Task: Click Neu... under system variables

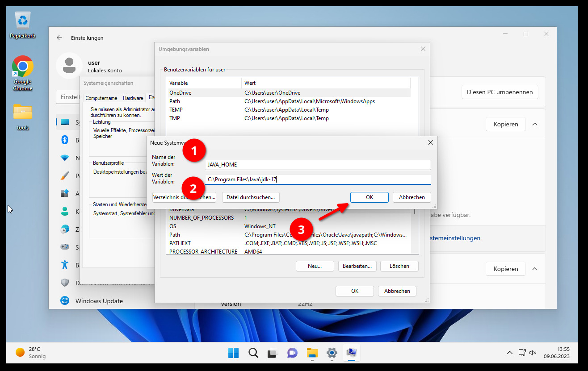Action: [315, 266]
